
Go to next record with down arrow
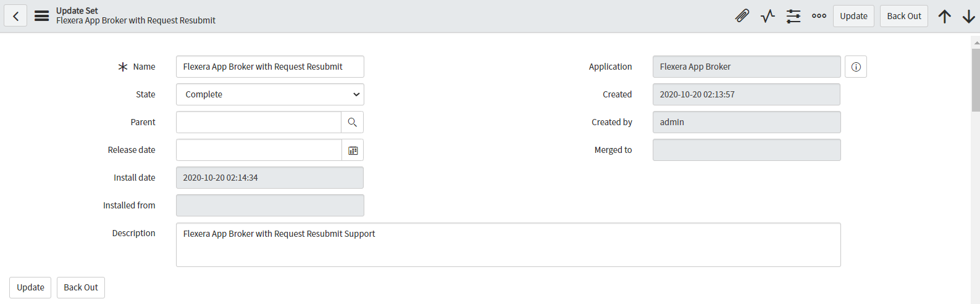click(968, 16)
